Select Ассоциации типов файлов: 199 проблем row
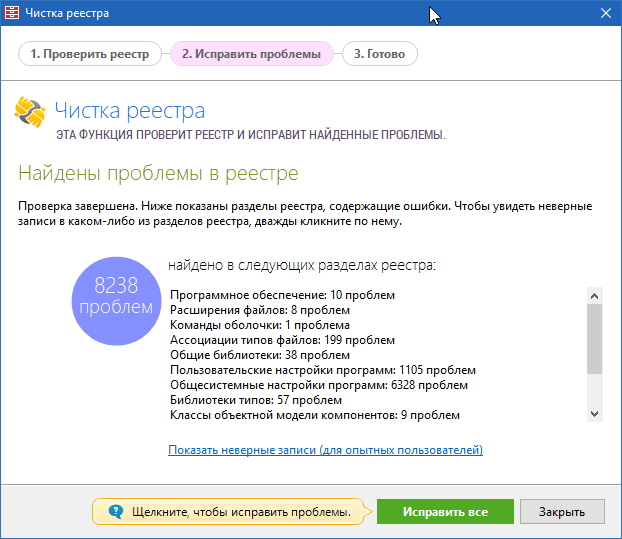 coord(282,340)
